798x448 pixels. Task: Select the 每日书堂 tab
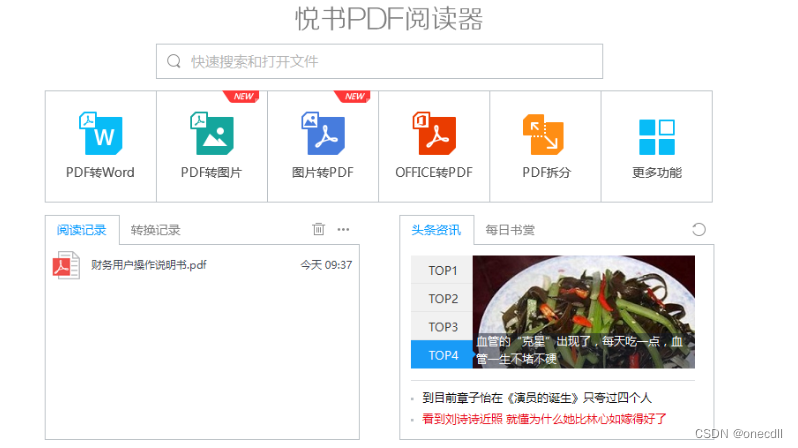tap(510, 230)
